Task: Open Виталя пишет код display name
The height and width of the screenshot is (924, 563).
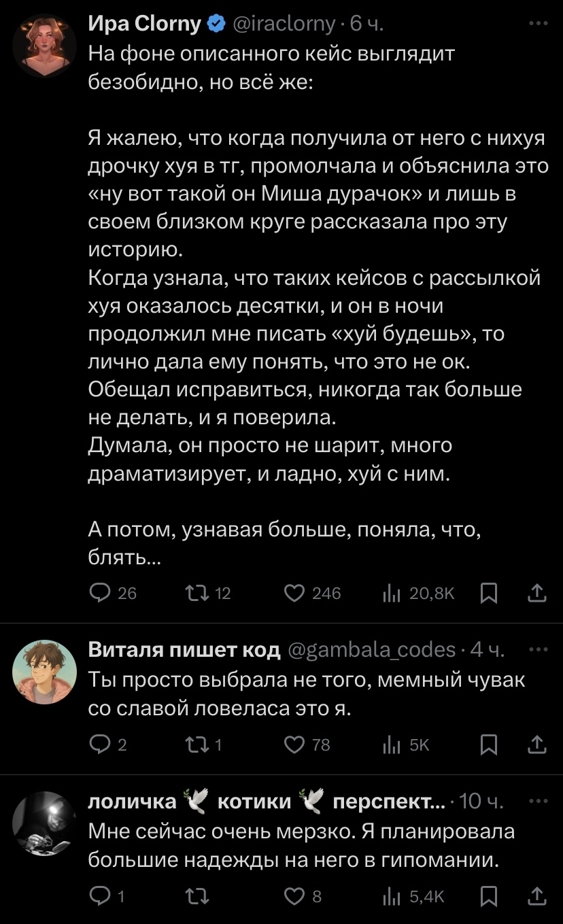Action: tap(185, 650)
